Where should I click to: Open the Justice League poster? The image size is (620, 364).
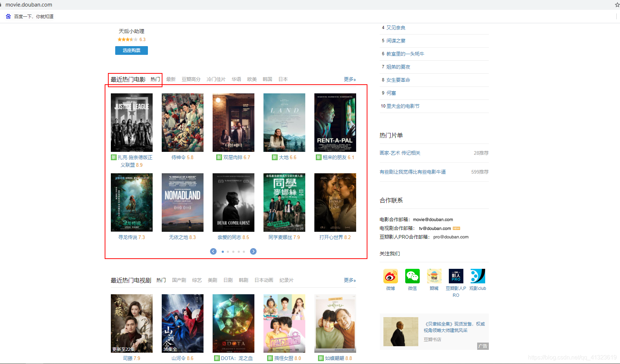click(132, 122)
